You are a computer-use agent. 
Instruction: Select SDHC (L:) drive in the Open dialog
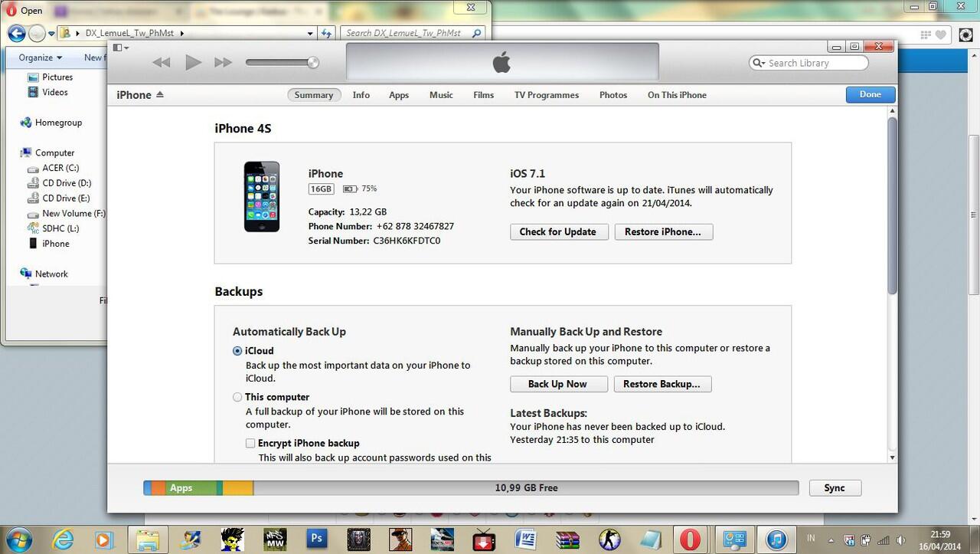pos(53,228)
